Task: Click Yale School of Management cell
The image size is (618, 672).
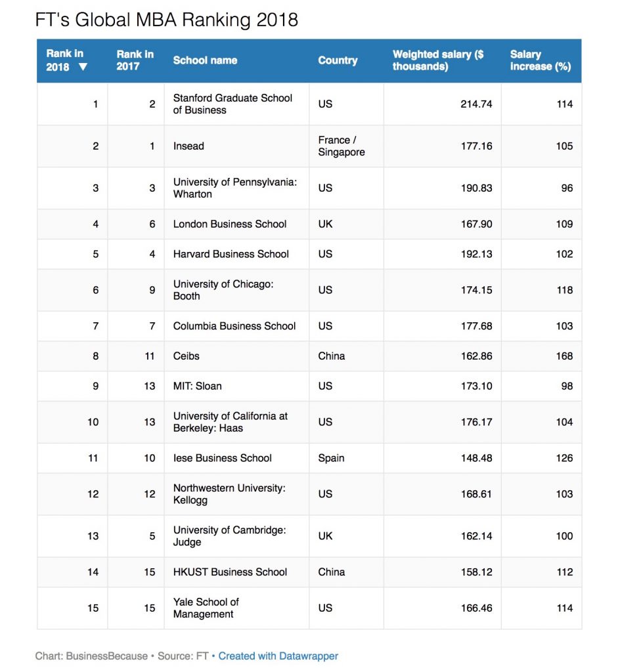Action: [x=206, y=608]
